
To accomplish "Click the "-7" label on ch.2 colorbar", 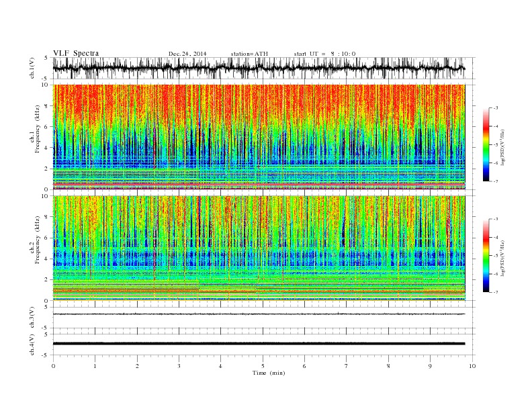I will (x=495, y=292).
